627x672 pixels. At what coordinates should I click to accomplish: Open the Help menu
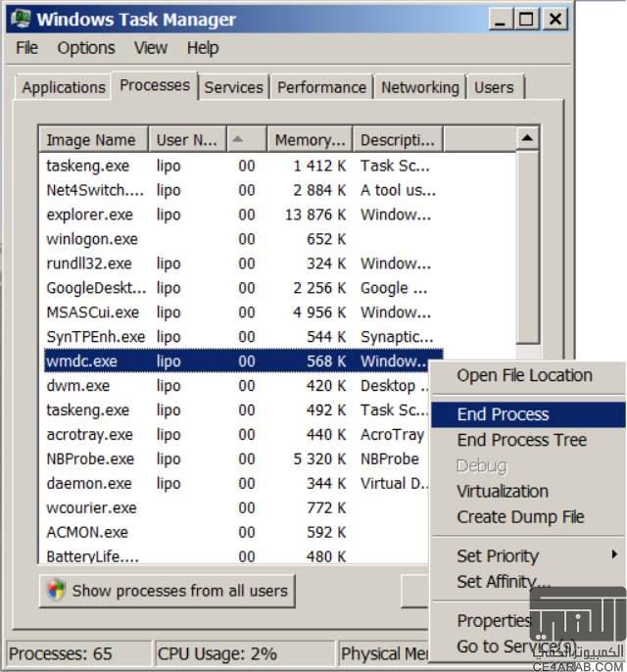pos(203,48)
